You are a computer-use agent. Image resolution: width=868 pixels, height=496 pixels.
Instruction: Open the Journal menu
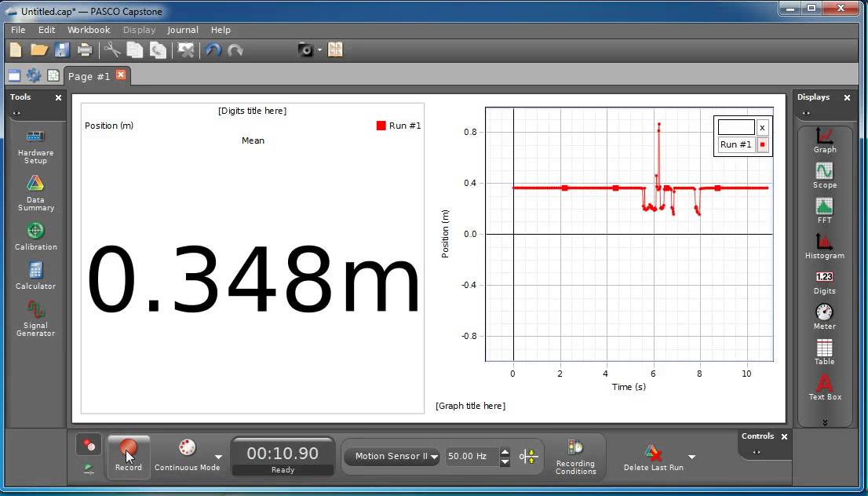coord(183,30)
